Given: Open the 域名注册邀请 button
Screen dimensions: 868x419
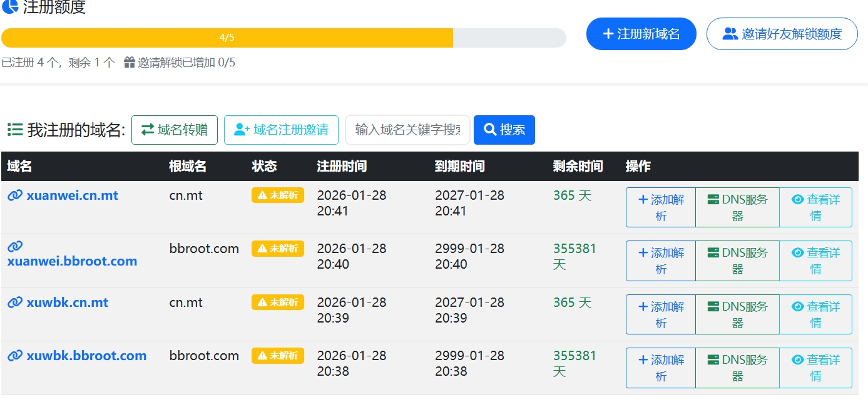Looking at the screenshot, I should click(x=281, y=130).
